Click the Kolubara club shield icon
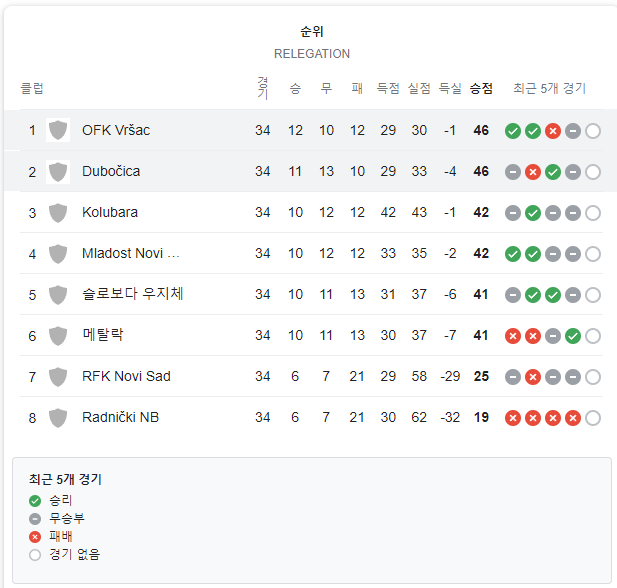 coord(58,213)
